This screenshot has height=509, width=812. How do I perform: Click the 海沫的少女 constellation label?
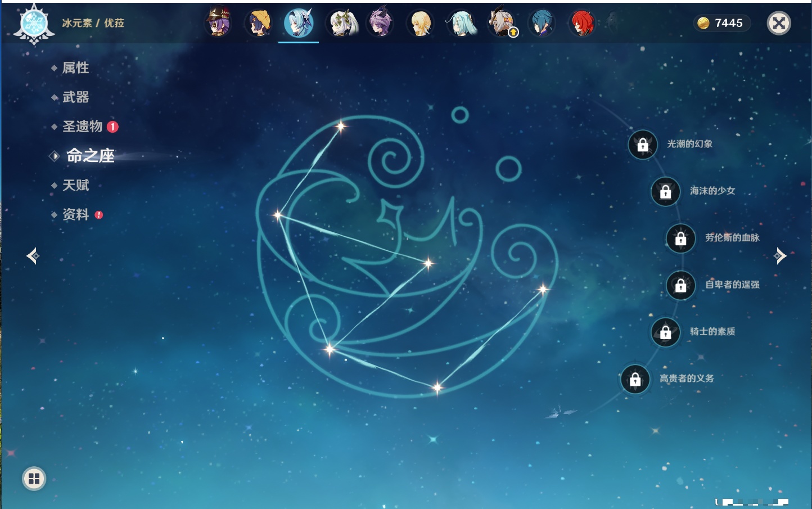coord(712,191)
